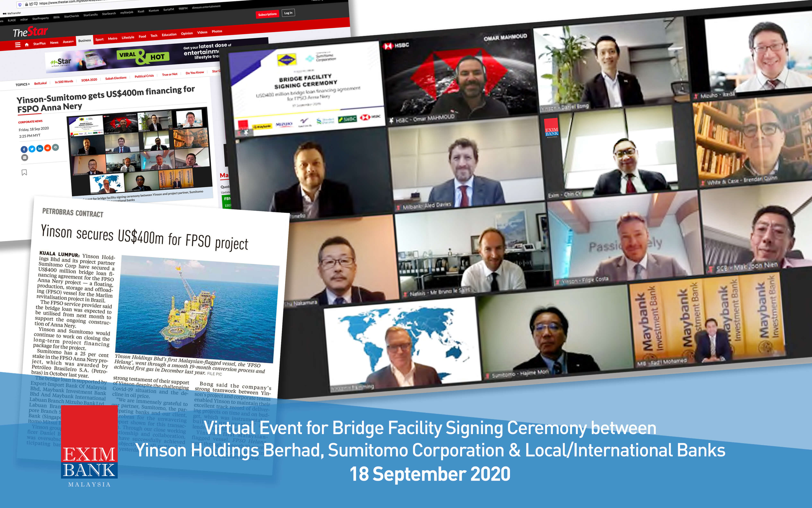Open the shield icon in the browser address bar
This screenshot has width=812, height=508.
pyautogui.click(x=20, y=5)
